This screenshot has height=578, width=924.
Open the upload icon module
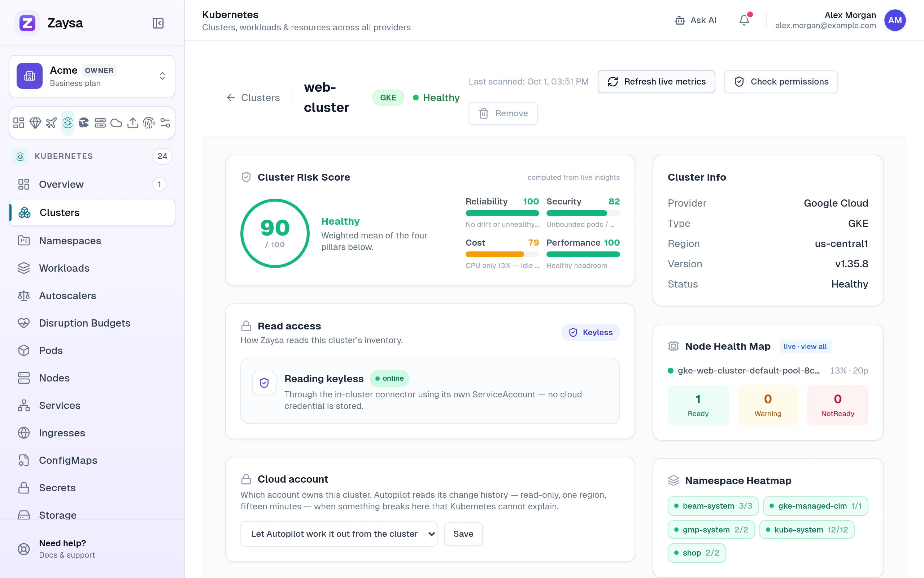tap(132, 123)
